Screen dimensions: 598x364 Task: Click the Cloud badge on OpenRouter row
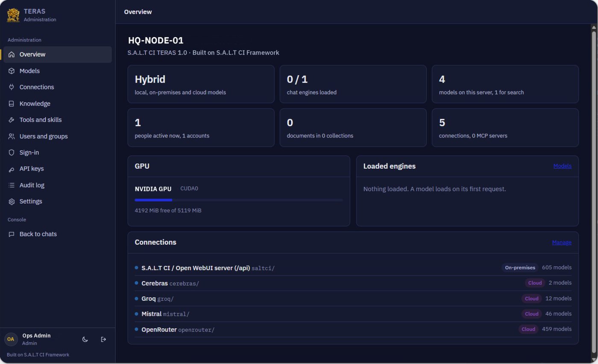click(528, 329)
